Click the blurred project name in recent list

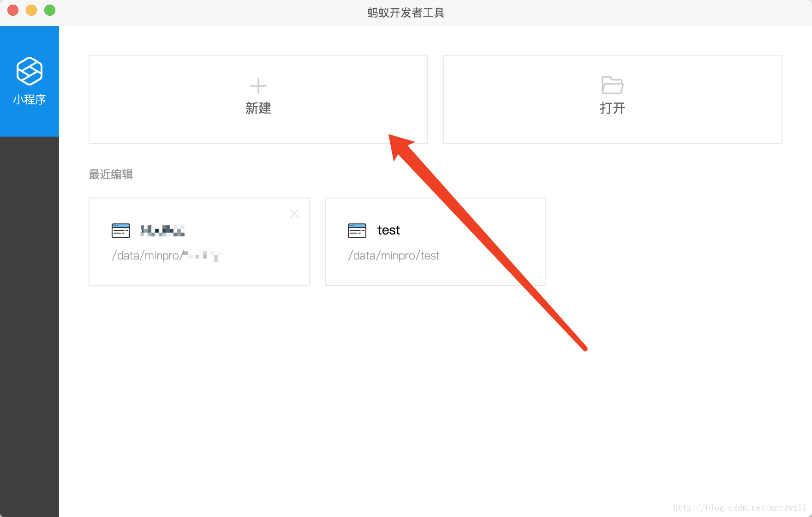[162, 230]
